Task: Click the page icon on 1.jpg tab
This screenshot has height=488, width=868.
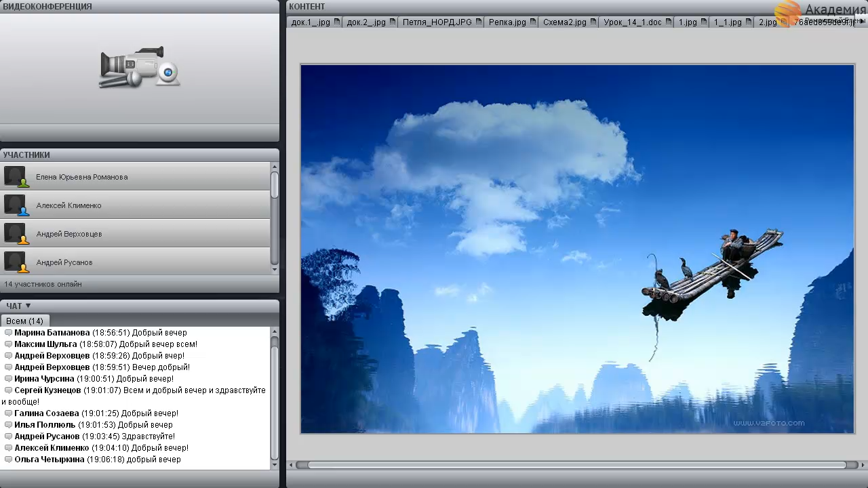Action: point(704,22)
